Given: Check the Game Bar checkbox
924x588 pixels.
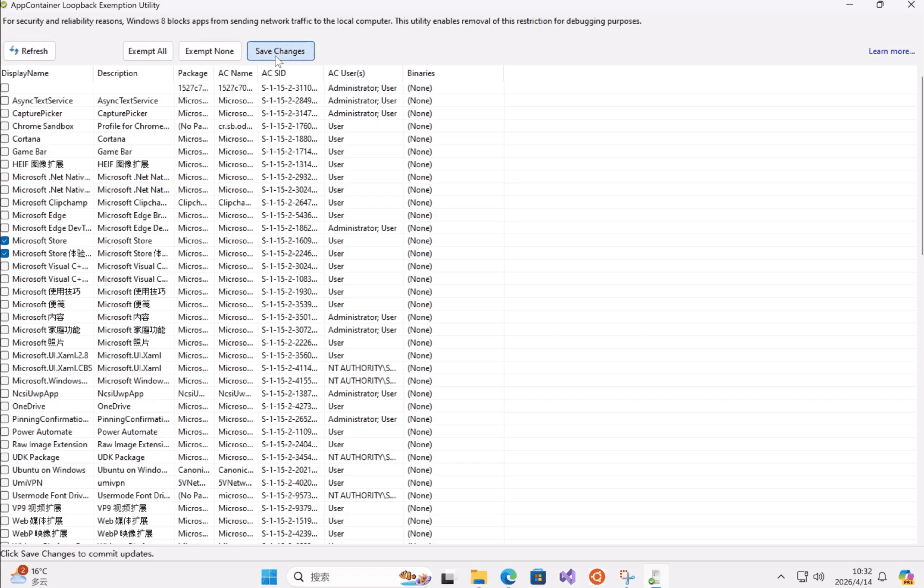Looking at the screenshot, I should 5,151.
